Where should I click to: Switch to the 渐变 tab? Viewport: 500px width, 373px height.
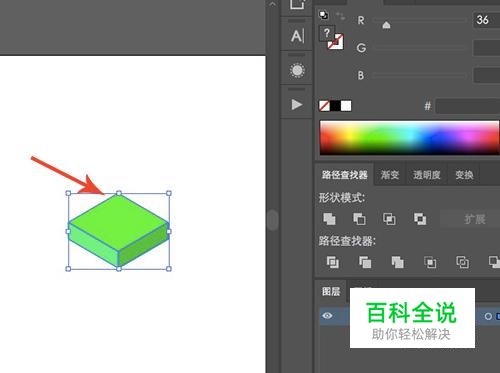[x=390, y=175]
